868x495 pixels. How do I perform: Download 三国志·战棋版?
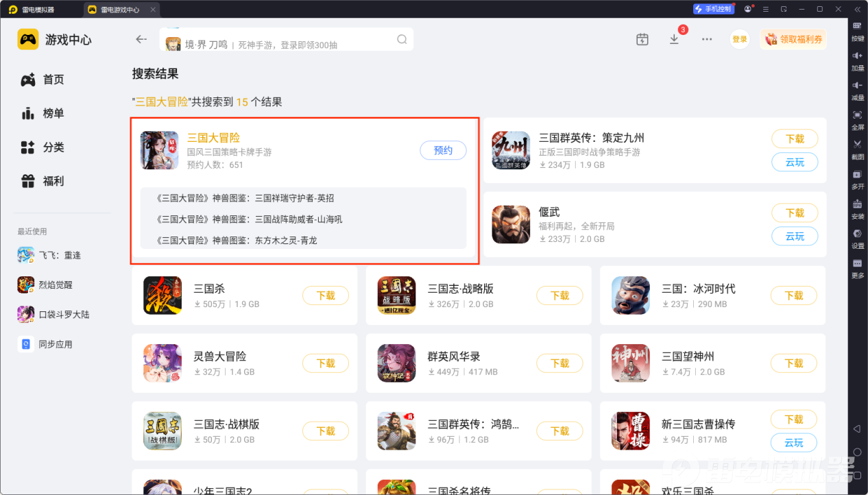[x=326, y=431]
